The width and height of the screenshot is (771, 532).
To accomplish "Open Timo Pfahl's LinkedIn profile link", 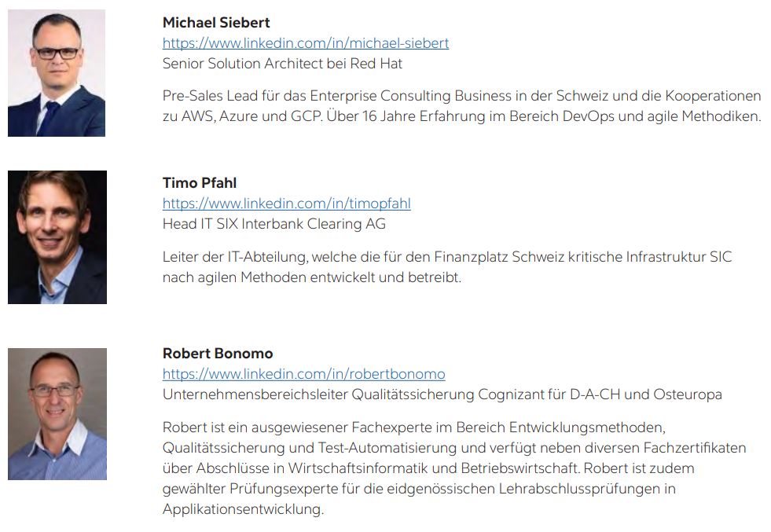I will pos(287,204).
